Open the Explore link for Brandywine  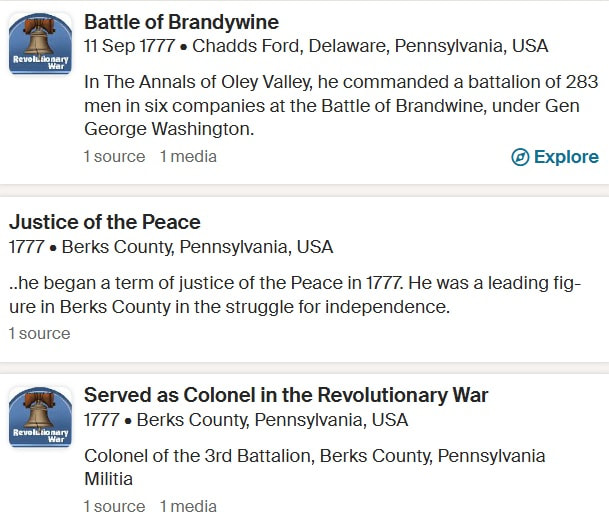555,157
